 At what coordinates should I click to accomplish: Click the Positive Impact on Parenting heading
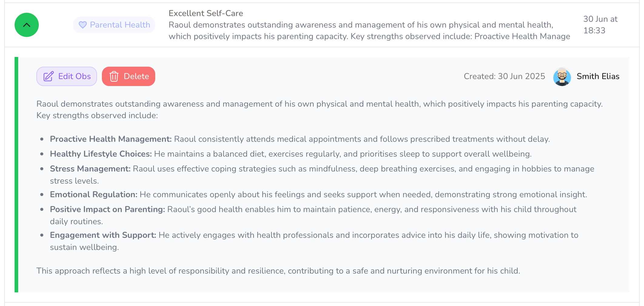tap(107, 209)
